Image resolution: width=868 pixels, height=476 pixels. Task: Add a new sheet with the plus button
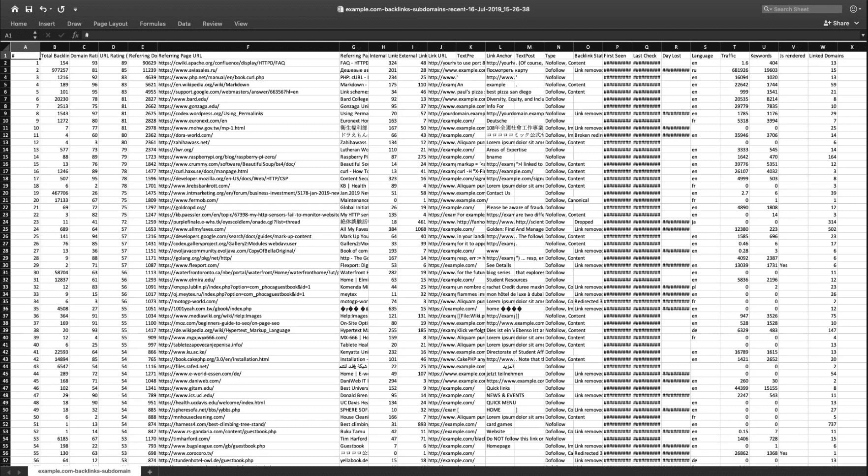(x=150, y=471)
